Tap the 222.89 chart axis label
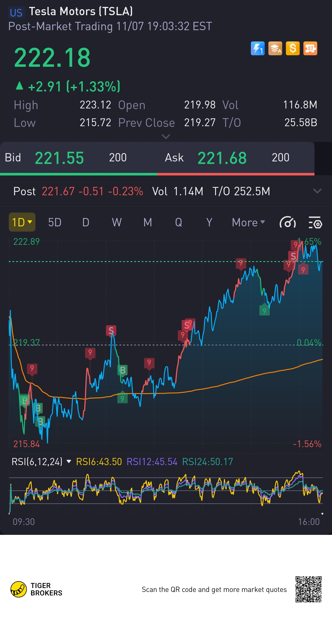332x644 pixels. coord(26,242)
